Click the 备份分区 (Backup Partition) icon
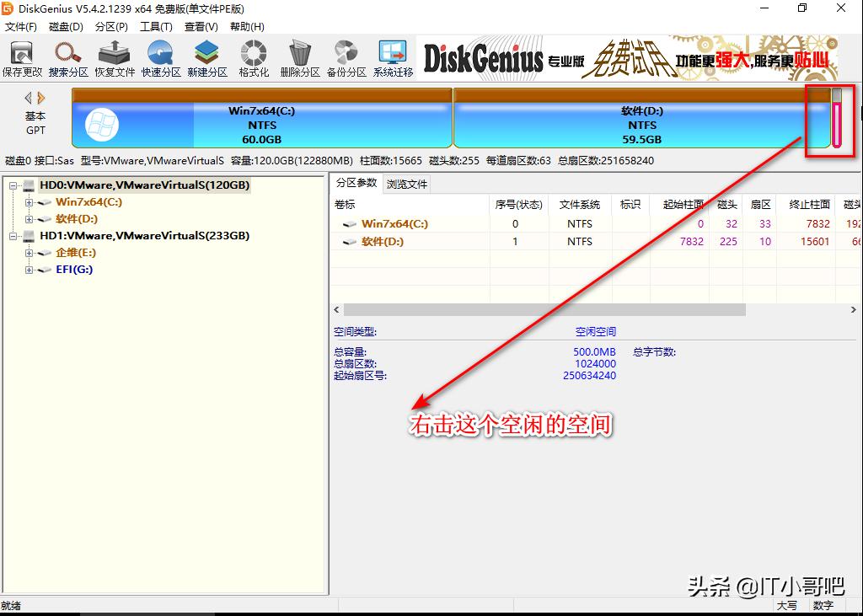863x616 pixels. click(345, 57)
